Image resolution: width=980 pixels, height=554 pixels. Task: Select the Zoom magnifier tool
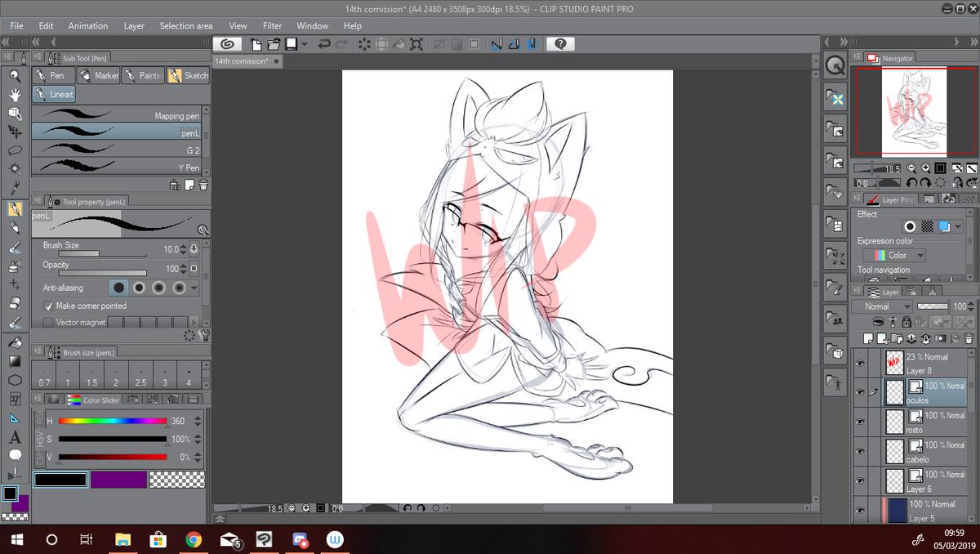click(x=15, y=76)
